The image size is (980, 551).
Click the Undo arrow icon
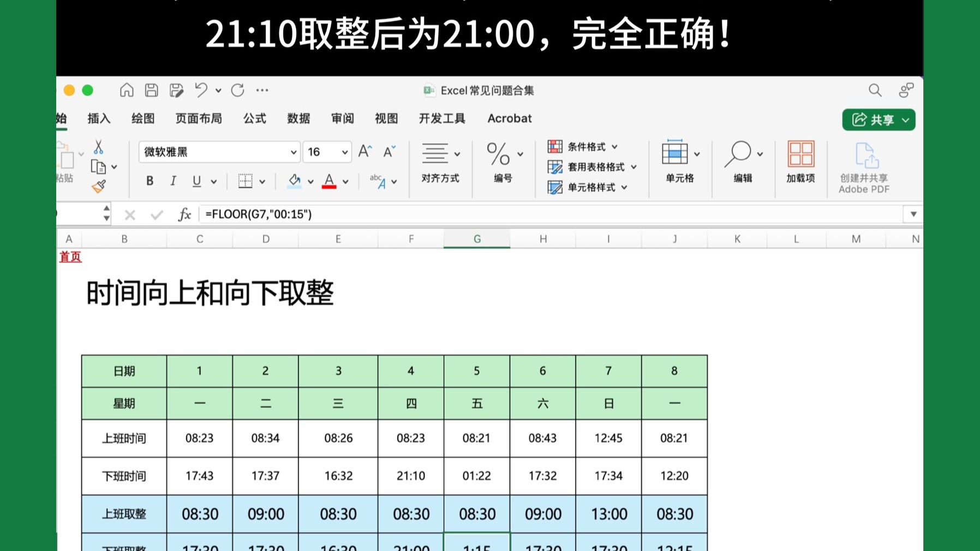tap(201, 90)
